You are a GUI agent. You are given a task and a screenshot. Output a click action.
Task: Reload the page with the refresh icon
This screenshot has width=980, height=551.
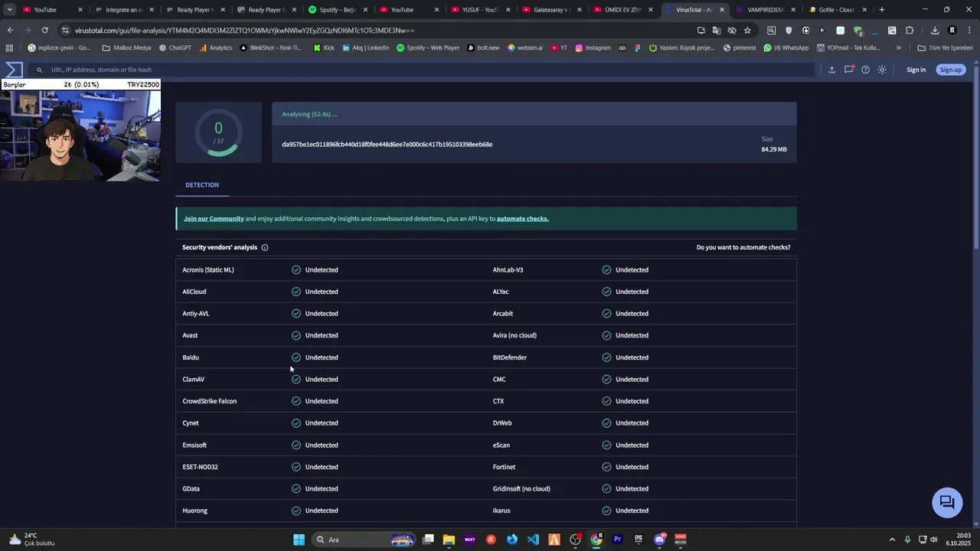[44, 30]
